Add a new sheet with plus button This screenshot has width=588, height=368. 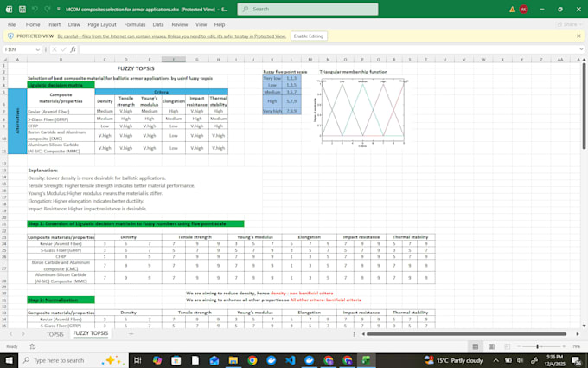[131, 333]
